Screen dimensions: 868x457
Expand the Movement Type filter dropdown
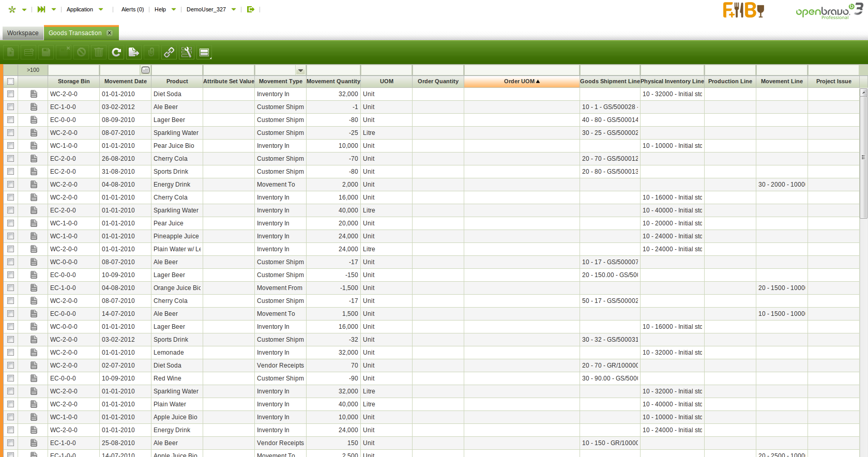(300, 70)
